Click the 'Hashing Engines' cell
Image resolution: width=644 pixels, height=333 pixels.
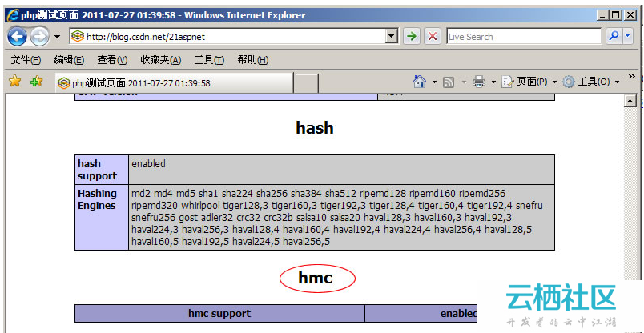click(102, 217)
